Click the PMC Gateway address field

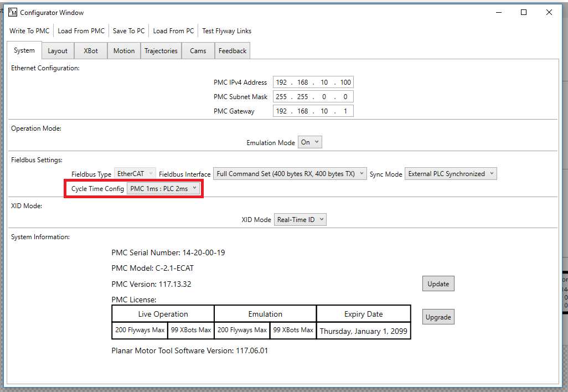(x=313, y=111)
